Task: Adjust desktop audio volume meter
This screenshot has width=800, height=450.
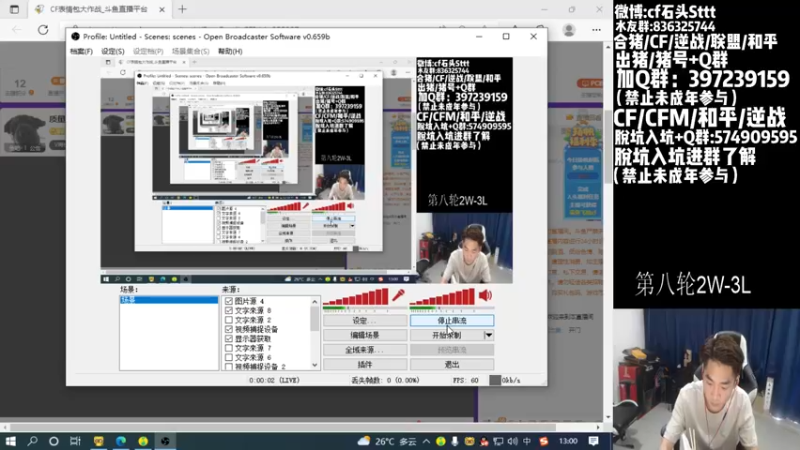Action: click(x=442, y=296)
